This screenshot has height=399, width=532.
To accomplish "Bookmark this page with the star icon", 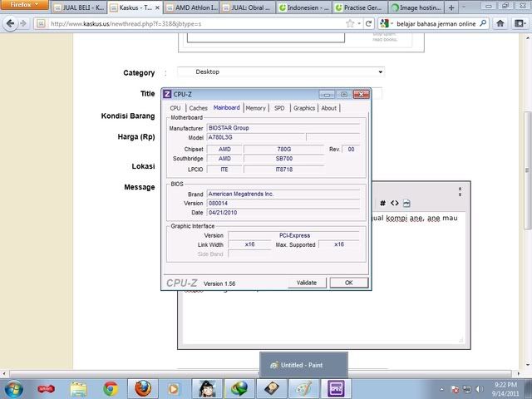I will coord(350,23).
